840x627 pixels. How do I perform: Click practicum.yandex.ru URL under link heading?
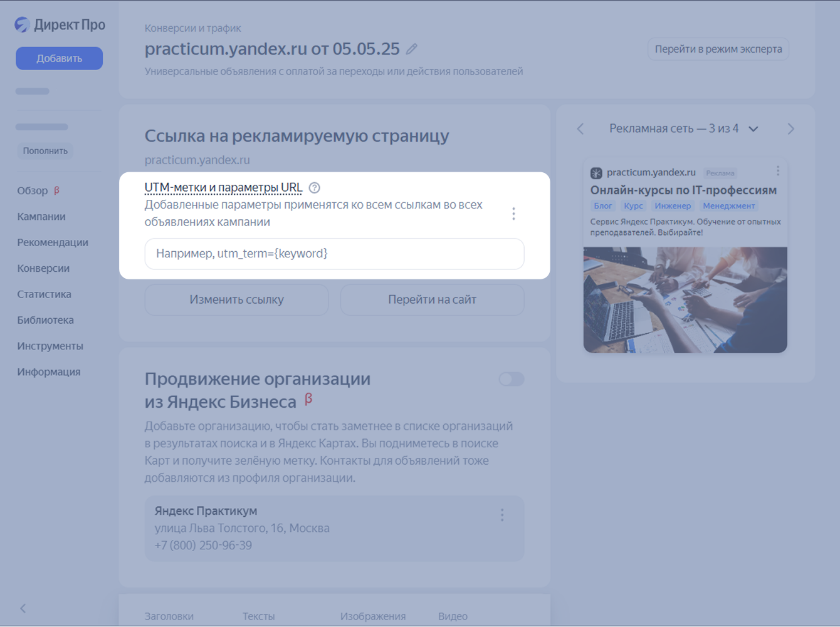coord(197,160)
